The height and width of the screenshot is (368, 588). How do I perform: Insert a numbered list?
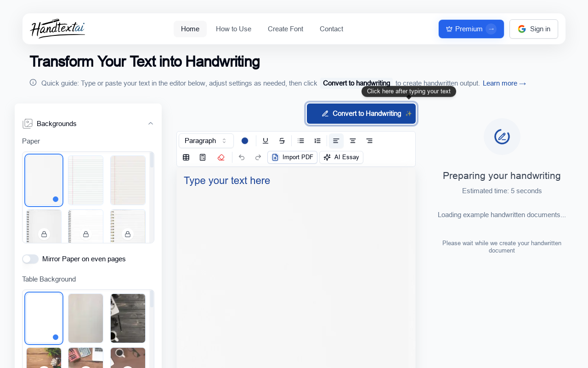coord(317,141)
